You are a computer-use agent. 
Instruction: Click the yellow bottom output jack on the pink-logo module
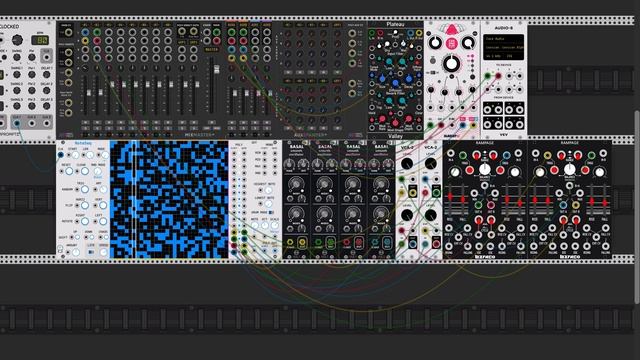[x=473, y=125]
